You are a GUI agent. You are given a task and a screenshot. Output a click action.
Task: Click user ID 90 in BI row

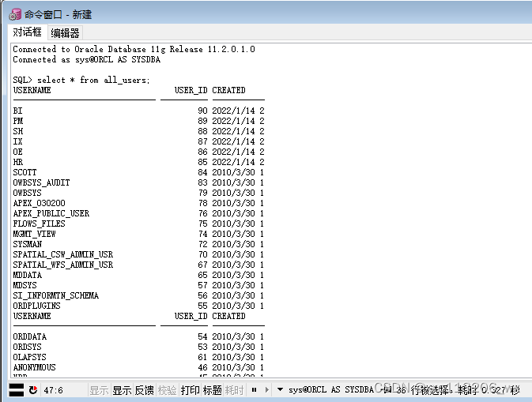click(x=202, y=111)
